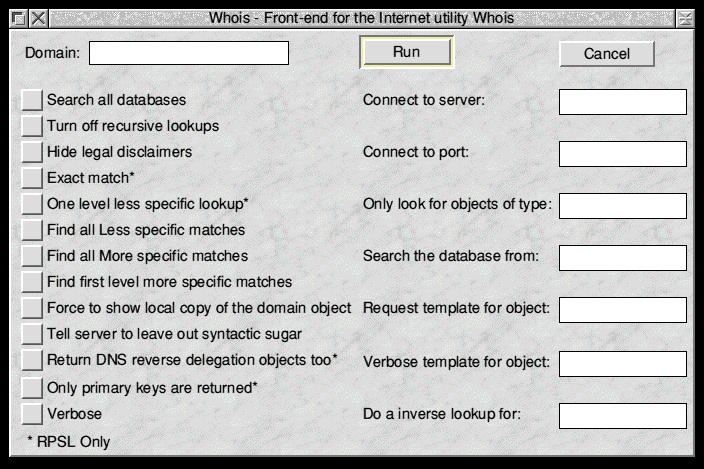Select the Connect to server field
This screenshot has height=469, width=704.
(623, 102)
